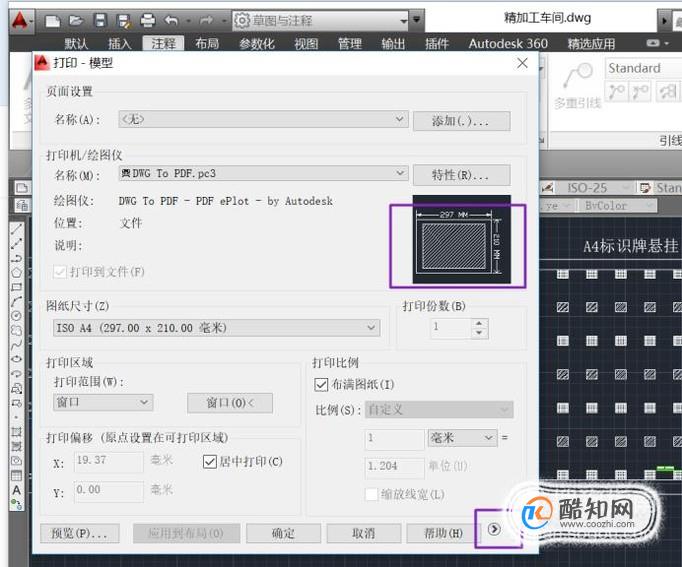Open the millimeter units dropdown
Viewport: 682px width, 567px height.
462,438
